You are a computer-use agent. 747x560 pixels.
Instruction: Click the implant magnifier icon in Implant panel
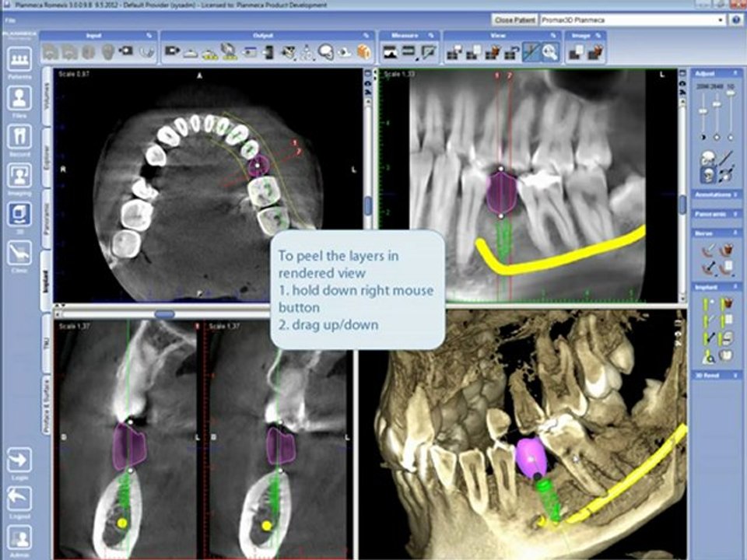point(709,356)
